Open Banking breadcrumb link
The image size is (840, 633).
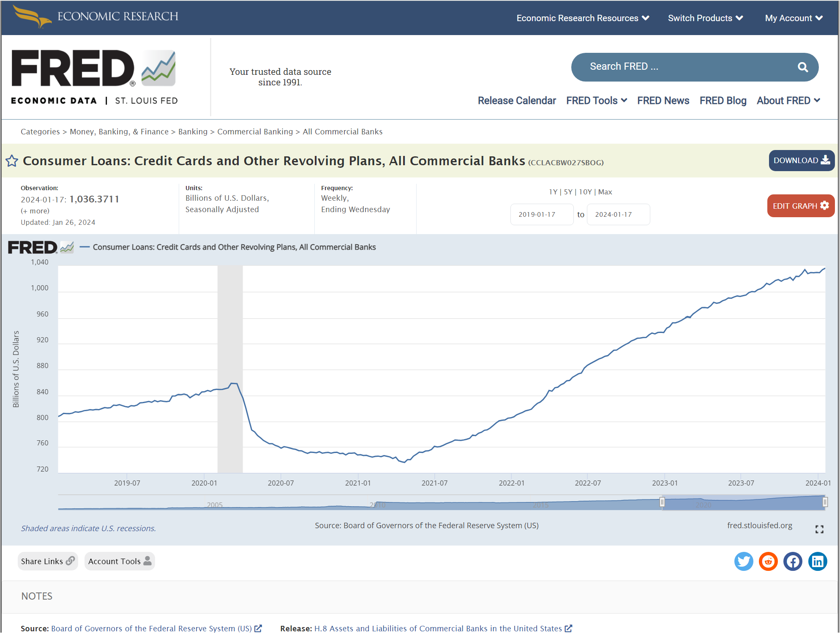(193, 132)
